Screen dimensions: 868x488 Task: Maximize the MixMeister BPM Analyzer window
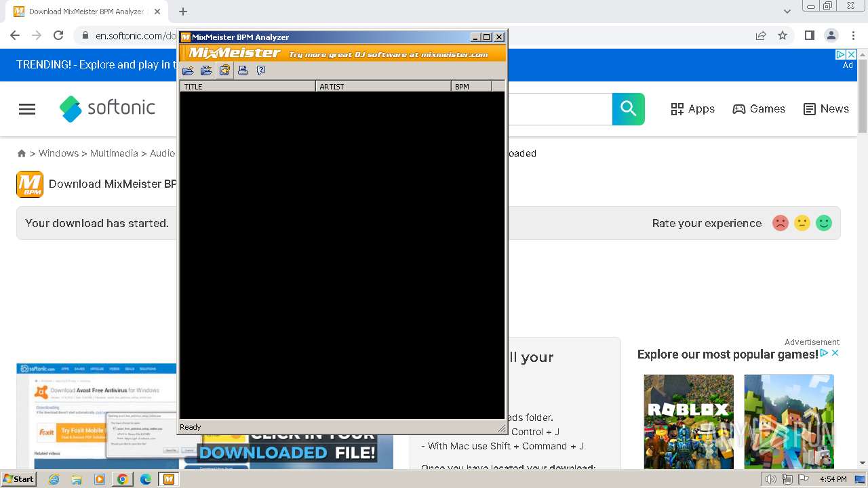[x=486, y=37]
